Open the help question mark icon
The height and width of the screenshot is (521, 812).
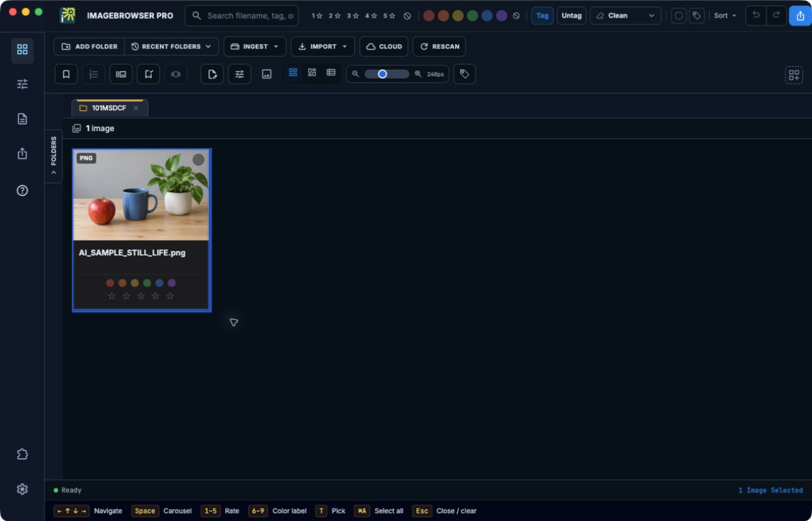22,190
